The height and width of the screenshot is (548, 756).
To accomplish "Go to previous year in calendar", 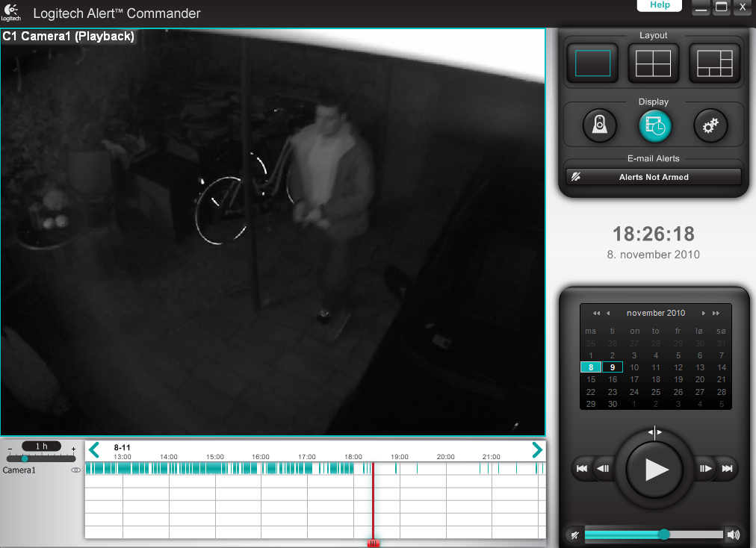I will coord(596,314).
